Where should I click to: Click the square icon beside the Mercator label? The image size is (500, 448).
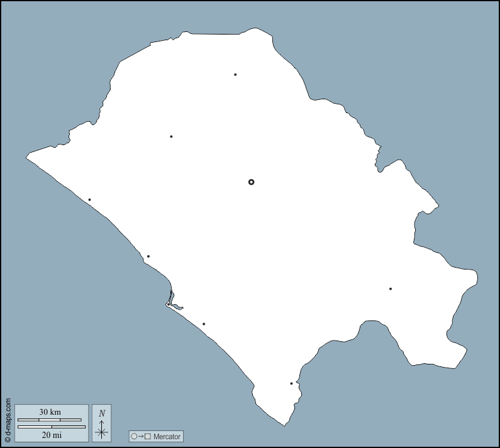(x=148, y=436)
